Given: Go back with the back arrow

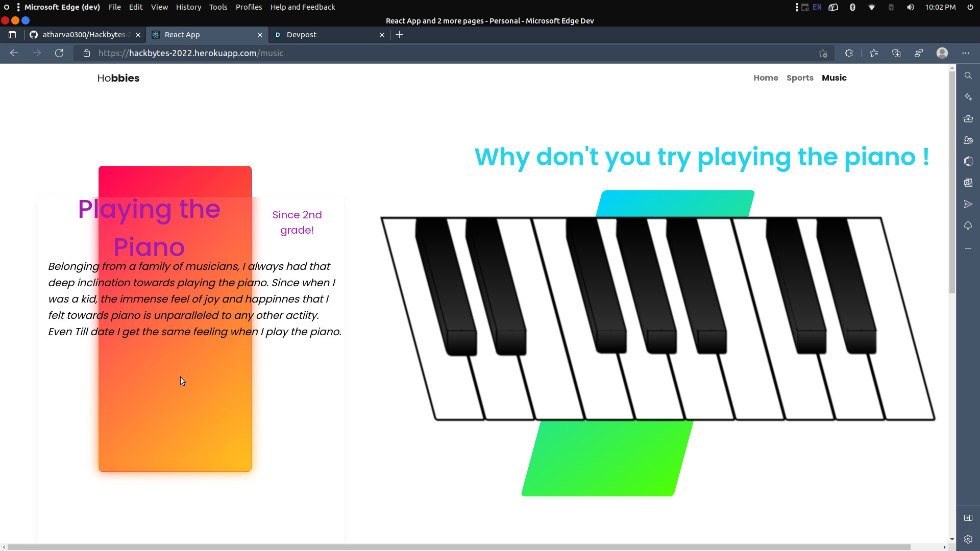Looking at the screenshot, I should click(14, 53).
